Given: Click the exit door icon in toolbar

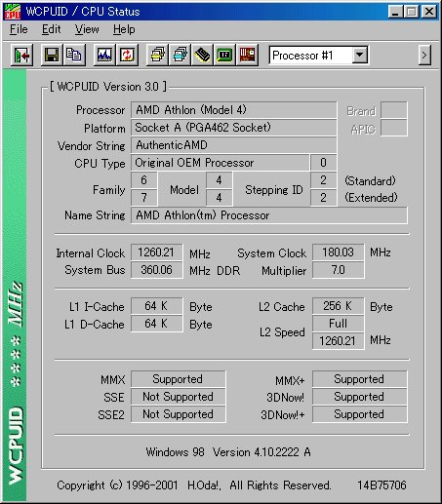Looking at the screenshot, I should click(x=21, y=56).
